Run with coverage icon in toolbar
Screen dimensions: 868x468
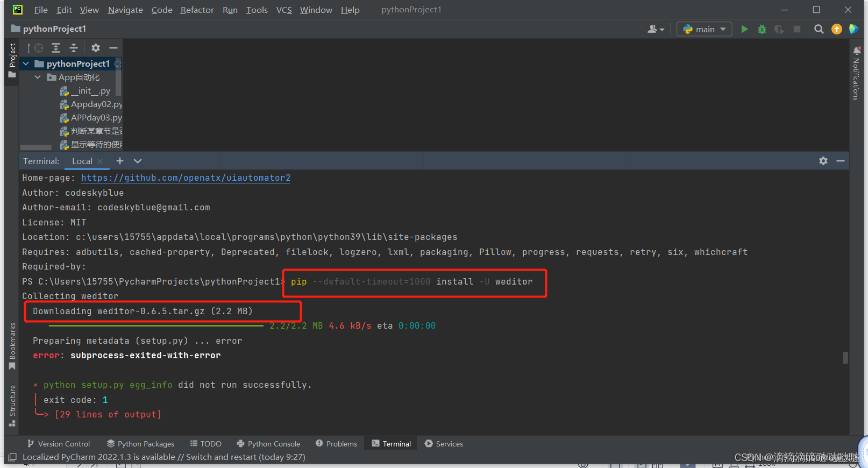[779, 29]
